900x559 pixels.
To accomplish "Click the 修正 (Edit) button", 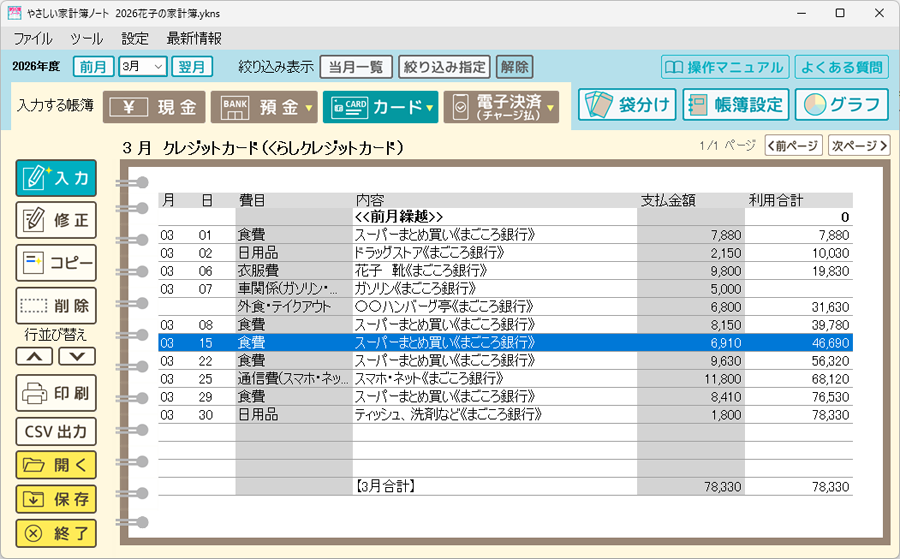I will point(56,219).
